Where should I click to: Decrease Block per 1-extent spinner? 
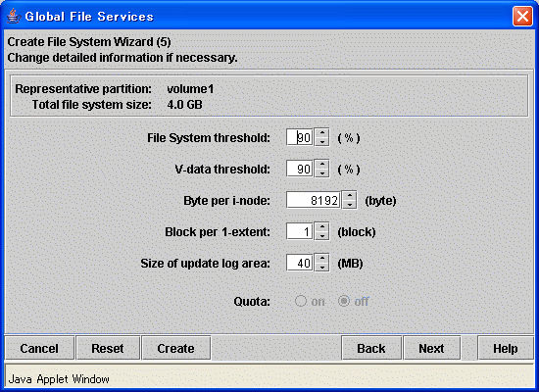pos(322,236)
